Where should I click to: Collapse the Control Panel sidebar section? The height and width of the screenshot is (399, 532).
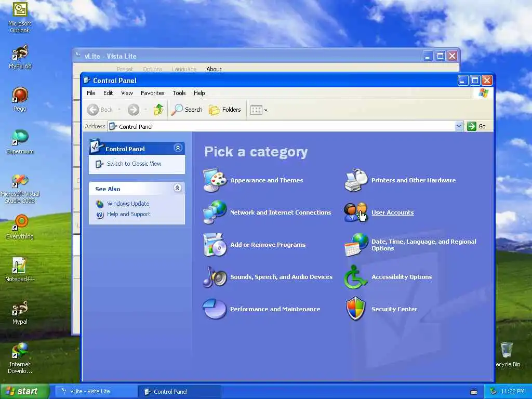pos(178,148)
